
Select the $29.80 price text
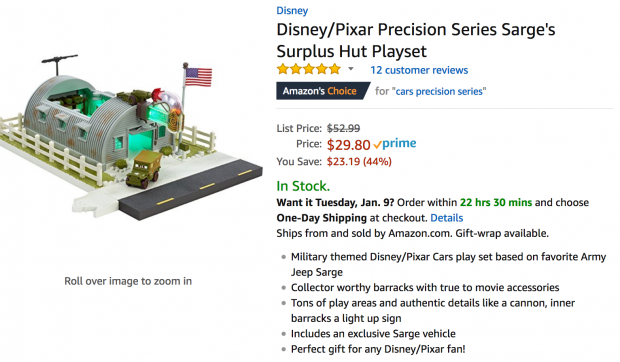pos(348,145)
